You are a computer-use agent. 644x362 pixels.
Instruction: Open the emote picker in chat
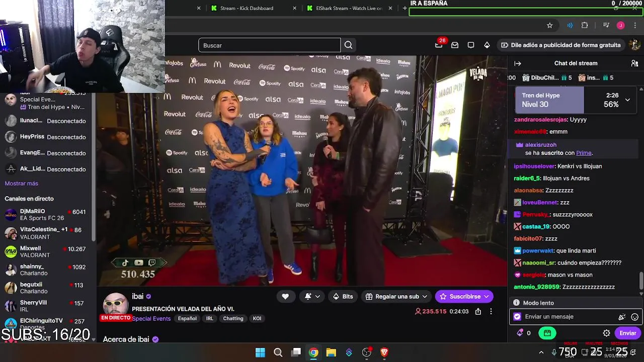(635, 317)
